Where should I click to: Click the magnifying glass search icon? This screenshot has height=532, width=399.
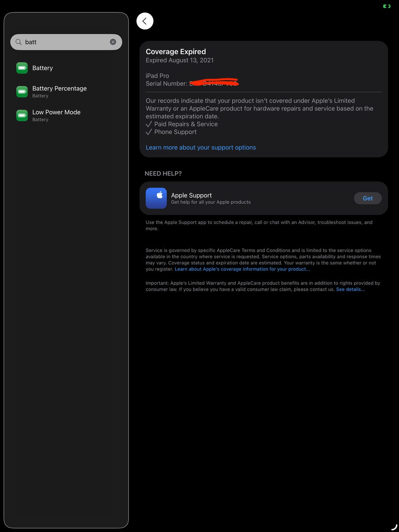click(x=18, y=42)
